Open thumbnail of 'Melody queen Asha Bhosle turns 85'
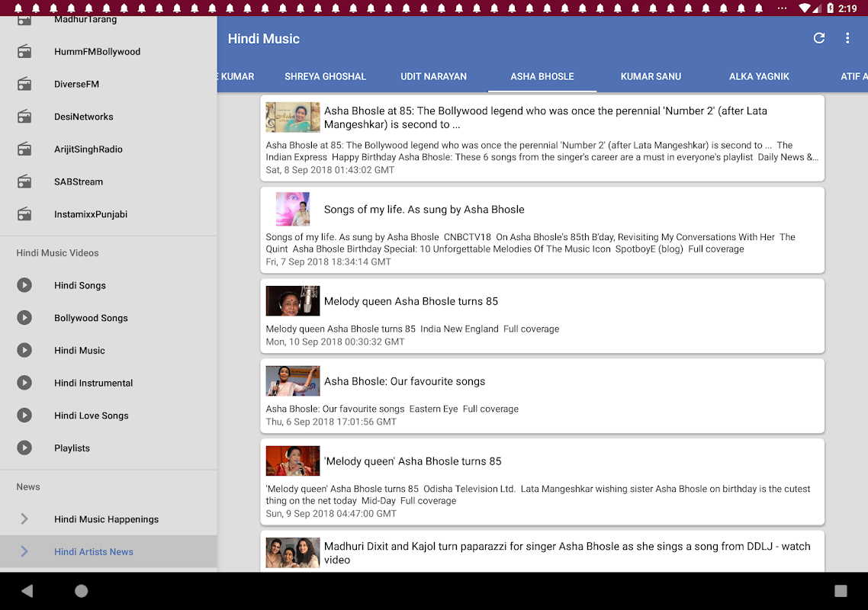Viewport: 868px width, 610px height. click(x=293, y=300)
